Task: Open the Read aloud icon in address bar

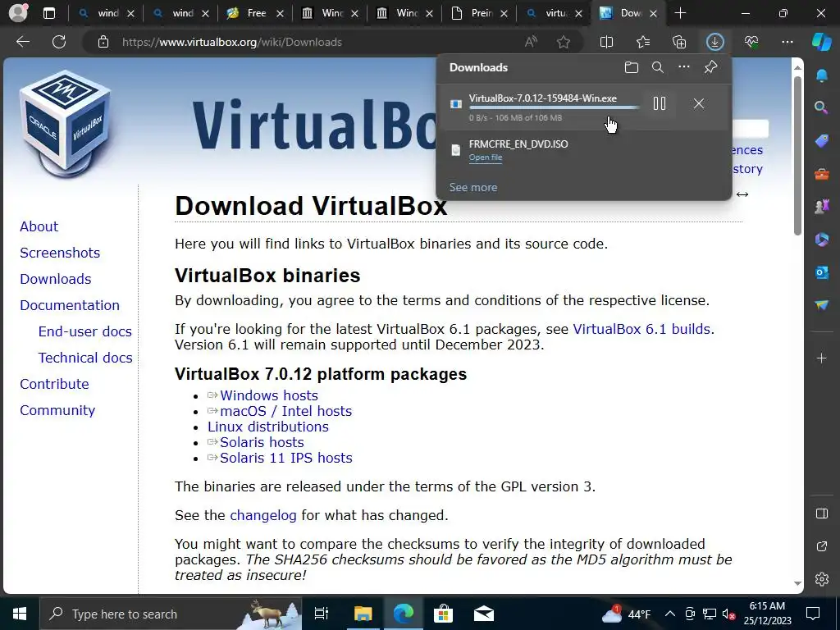Action: point(531,42)
